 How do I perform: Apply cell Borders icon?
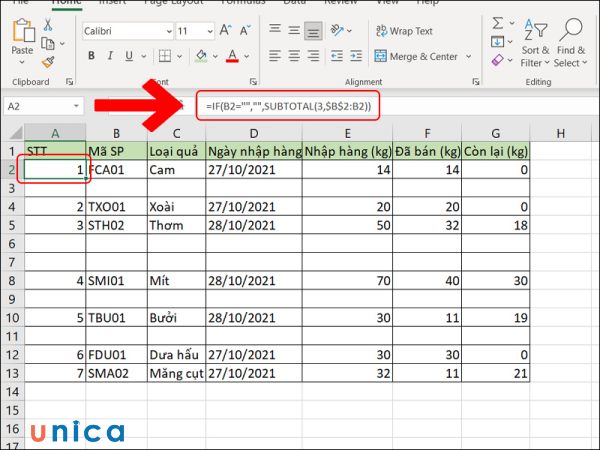[165, 56]
